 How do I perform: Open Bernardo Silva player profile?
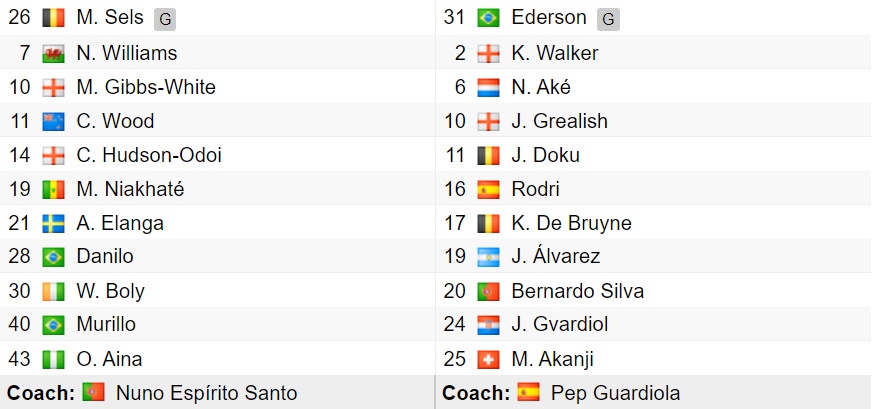(x=577, y=291)
